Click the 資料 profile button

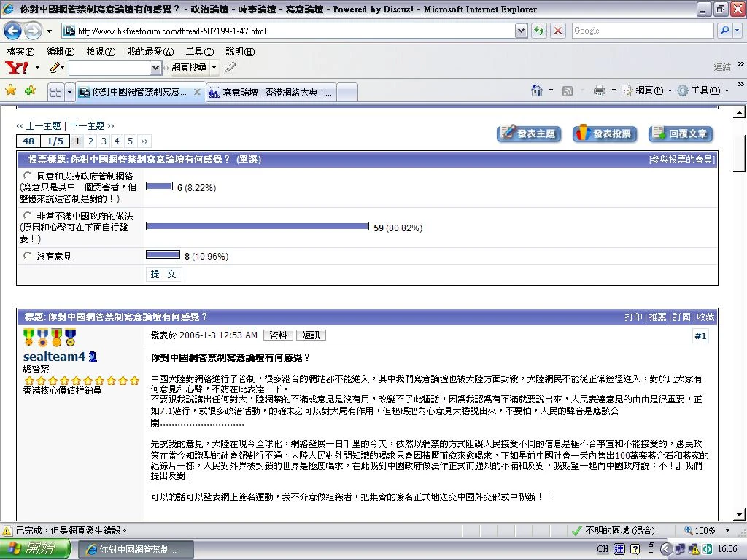click(278, 335)
